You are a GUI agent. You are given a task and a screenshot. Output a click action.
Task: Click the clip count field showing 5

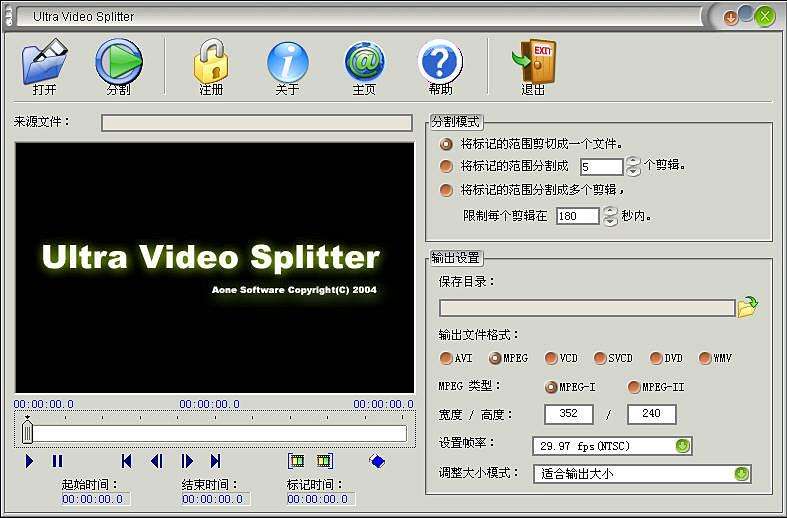coord(601,167)
